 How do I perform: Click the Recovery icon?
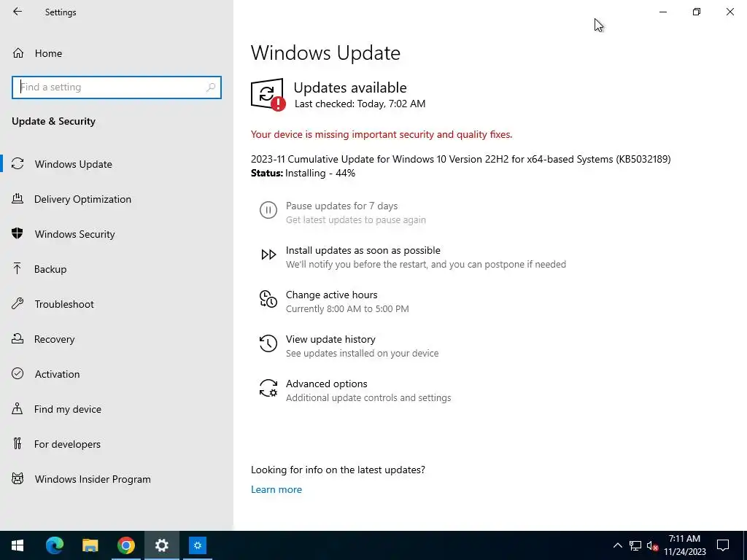point(18,338)
